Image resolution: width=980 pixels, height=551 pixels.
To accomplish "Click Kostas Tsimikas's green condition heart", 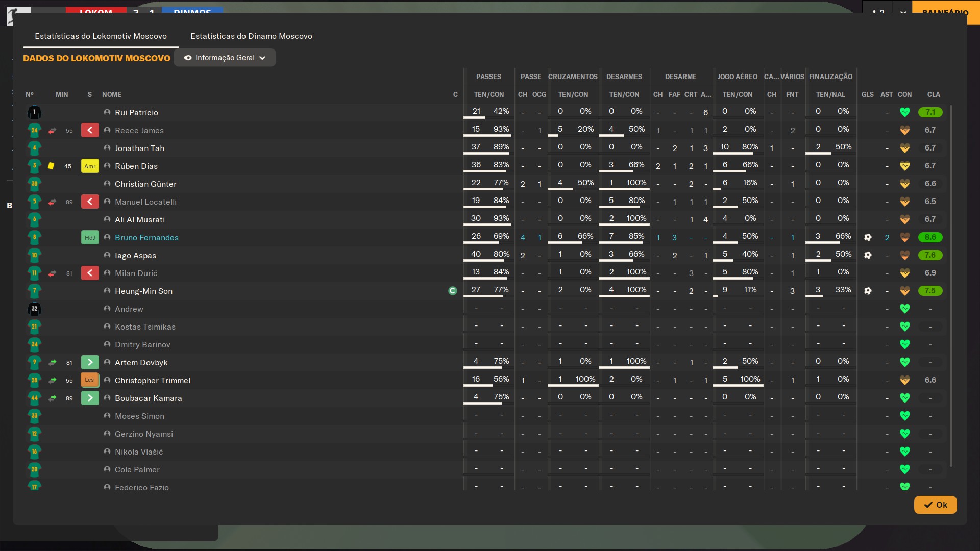I will (904, 327).
